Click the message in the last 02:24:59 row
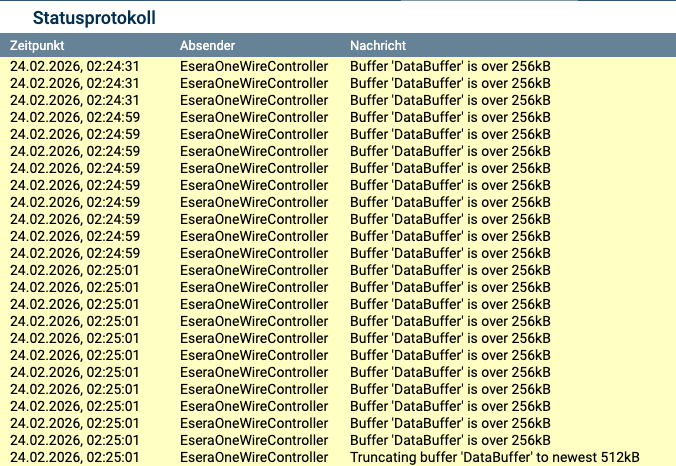 (x=450, y=253)
